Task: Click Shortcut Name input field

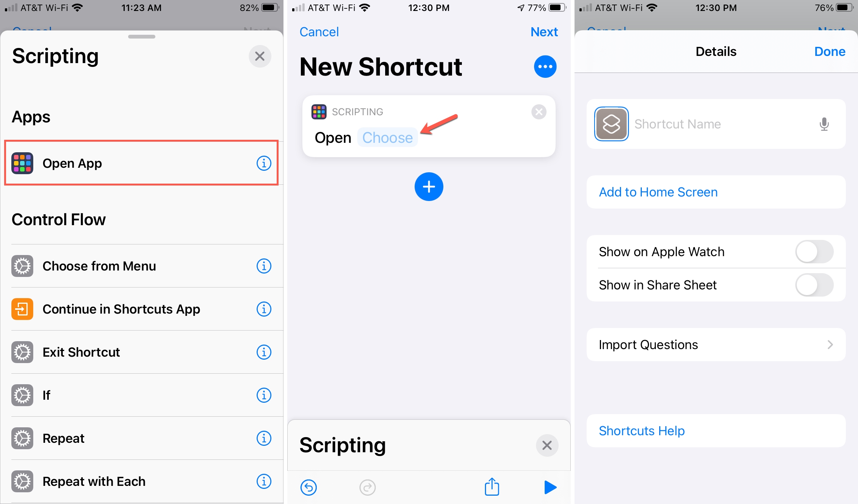Action: (720, 124)
